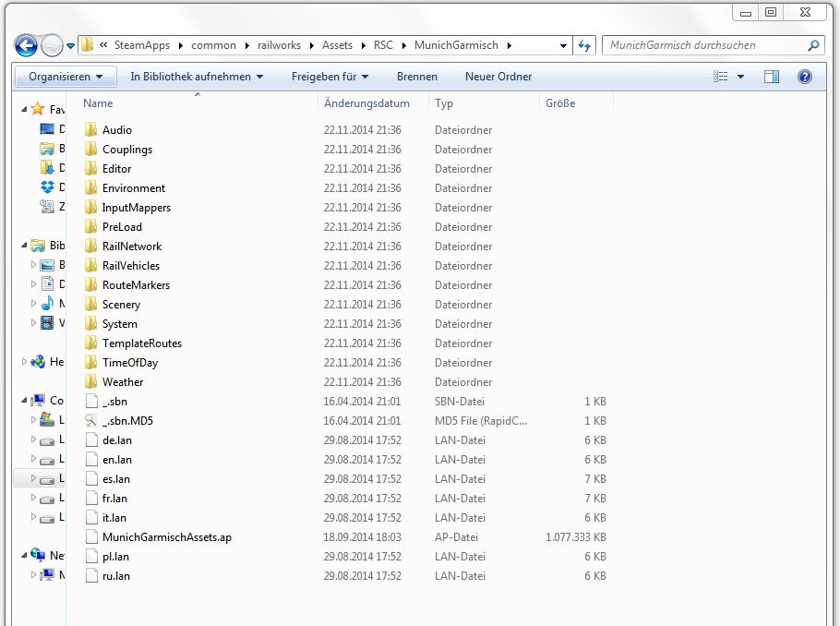840x626 pixels.
Task: Select the Weather folder icon
Action: coord(91,381)
